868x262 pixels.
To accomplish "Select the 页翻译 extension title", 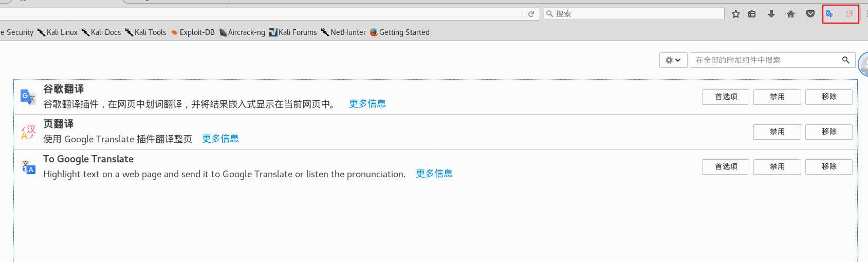I will point(59,124).
